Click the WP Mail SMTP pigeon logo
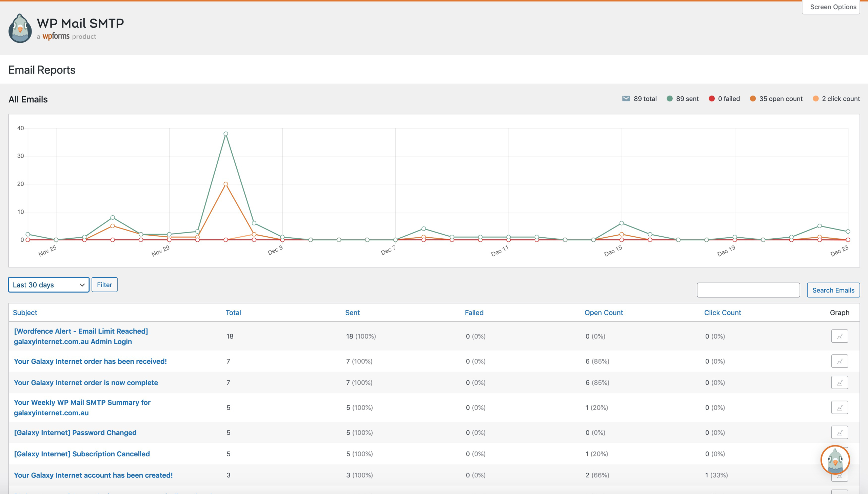Image resolution: width=868 pixels, height=494 pixels. (x=20, y=28)
